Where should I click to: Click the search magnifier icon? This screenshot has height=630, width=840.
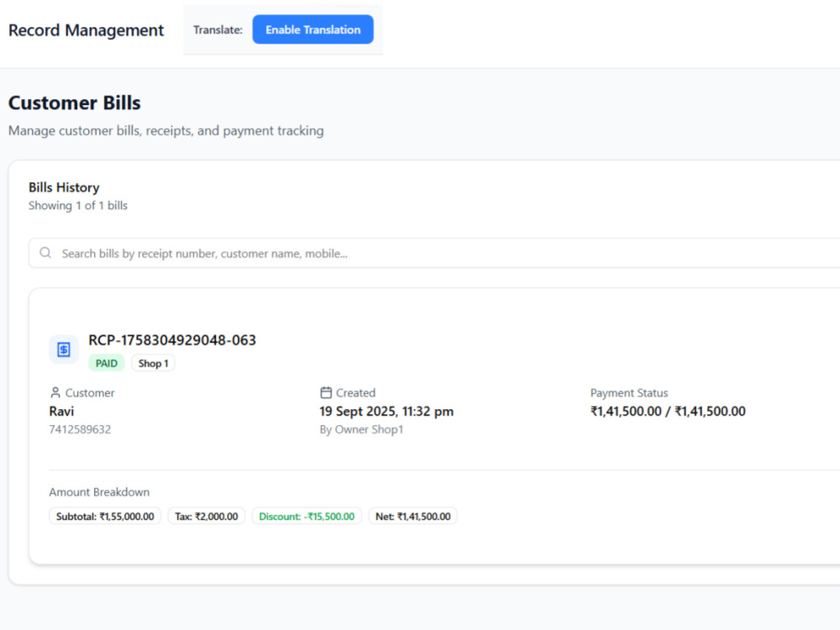[x=45, y=253]
